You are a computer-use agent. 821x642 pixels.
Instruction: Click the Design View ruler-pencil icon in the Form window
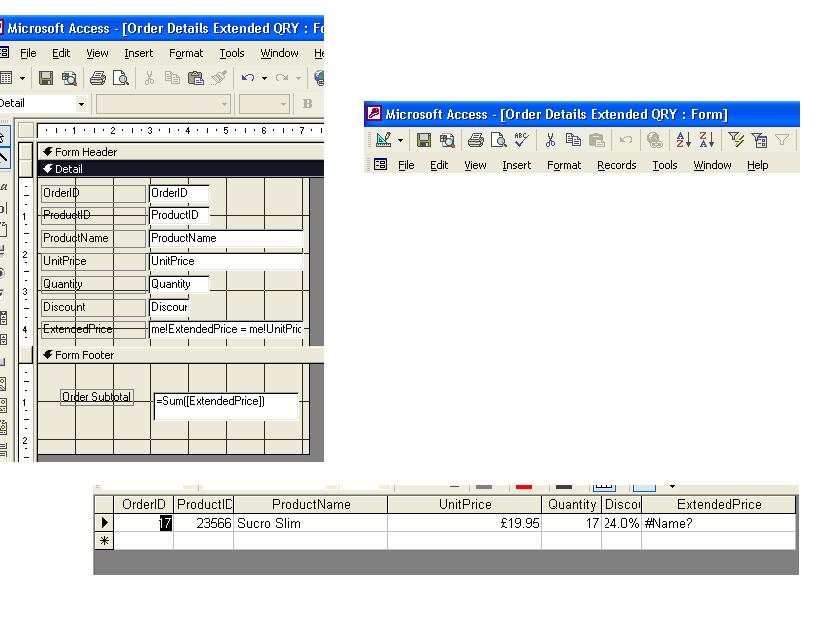383,140
